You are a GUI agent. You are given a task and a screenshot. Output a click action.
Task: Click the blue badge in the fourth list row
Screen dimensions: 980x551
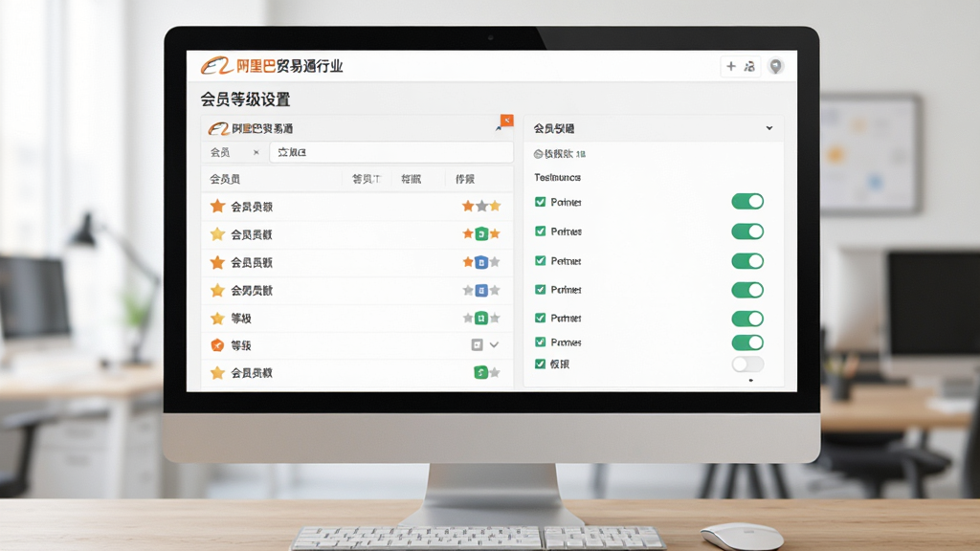(x=481, y=290)
